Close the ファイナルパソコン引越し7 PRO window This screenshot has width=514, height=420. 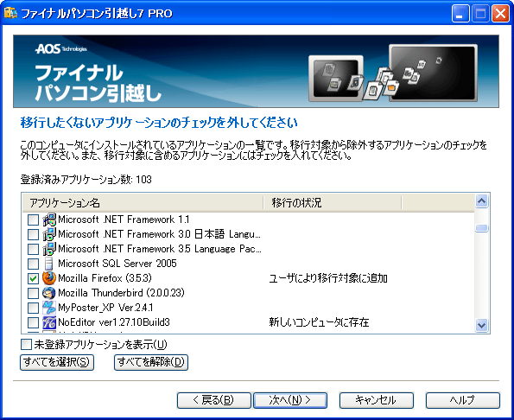click(500, 14)
